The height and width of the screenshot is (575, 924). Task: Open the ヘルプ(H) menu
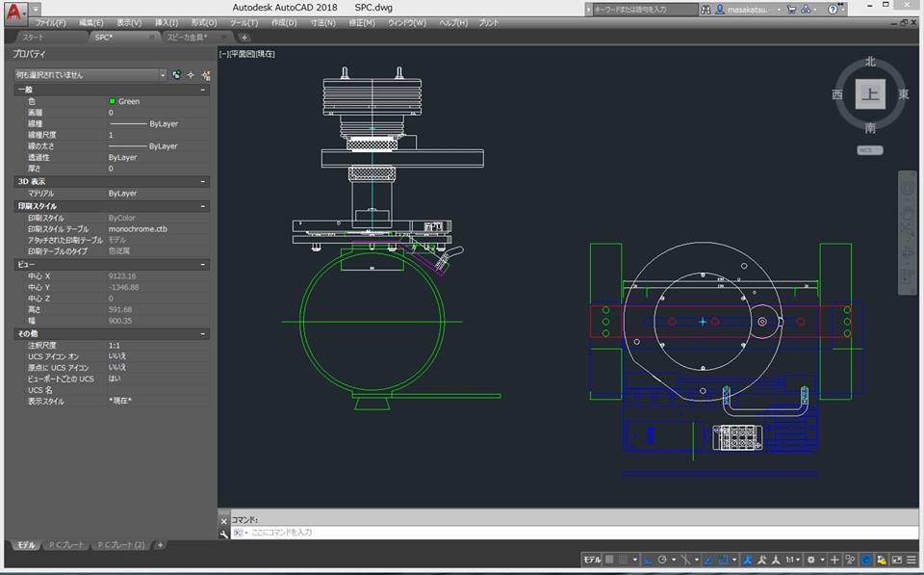453,23
